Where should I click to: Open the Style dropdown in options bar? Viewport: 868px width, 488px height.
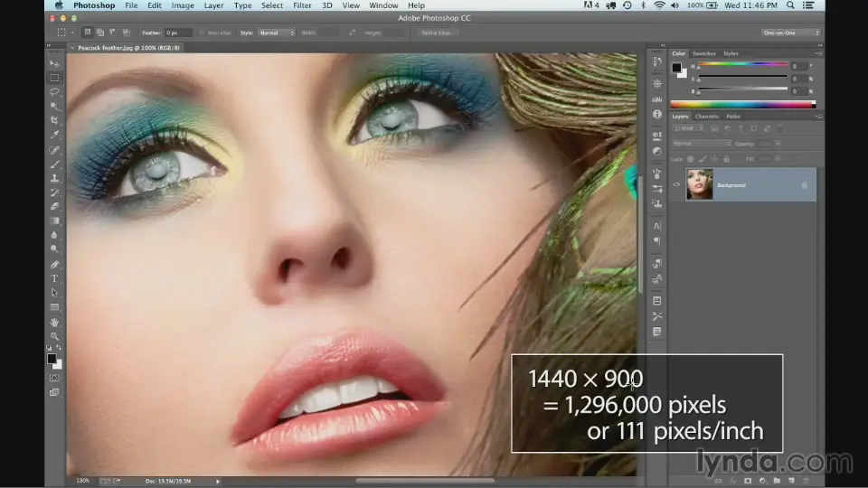(x=276, y=33)
